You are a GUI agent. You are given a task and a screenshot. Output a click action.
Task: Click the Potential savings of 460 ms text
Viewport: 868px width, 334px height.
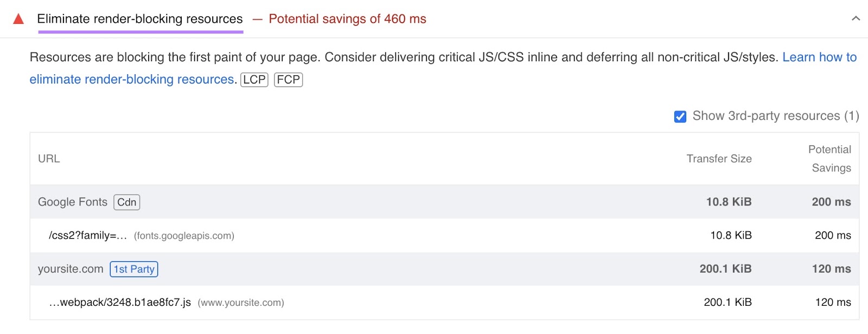pos(347,19)
